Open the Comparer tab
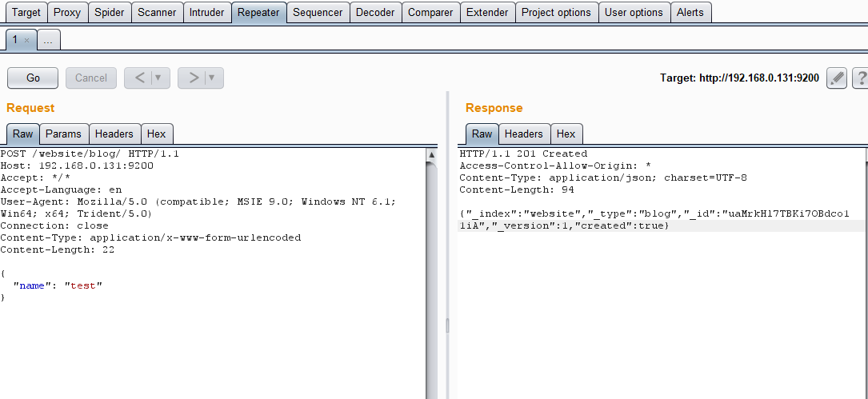The image size is (868, 399). click(430, 12)
